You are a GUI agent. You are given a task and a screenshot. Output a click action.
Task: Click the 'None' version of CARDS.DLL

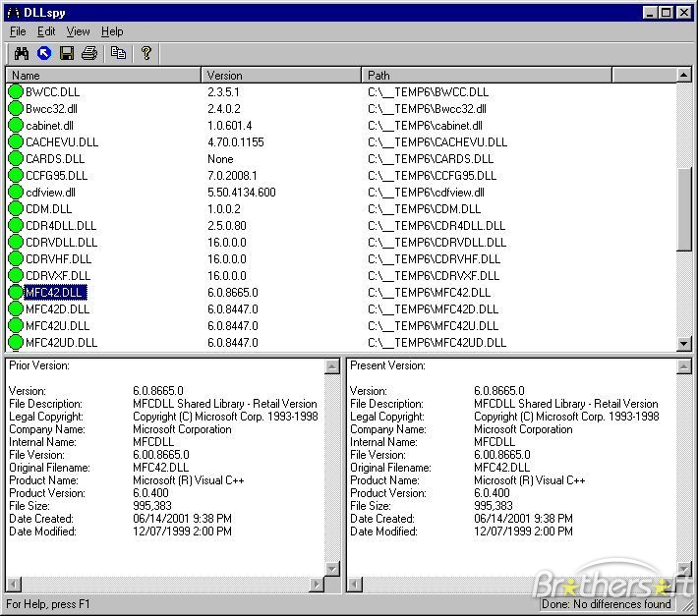coord(220,159)
